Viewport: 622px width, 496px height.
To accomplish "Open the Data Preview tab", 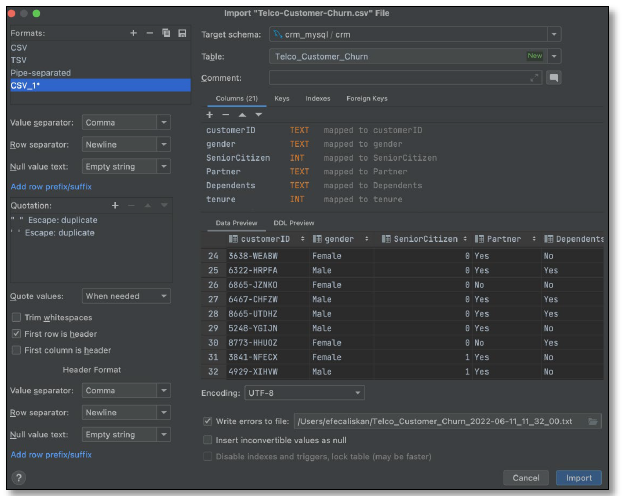I will [x=236, y=223].
